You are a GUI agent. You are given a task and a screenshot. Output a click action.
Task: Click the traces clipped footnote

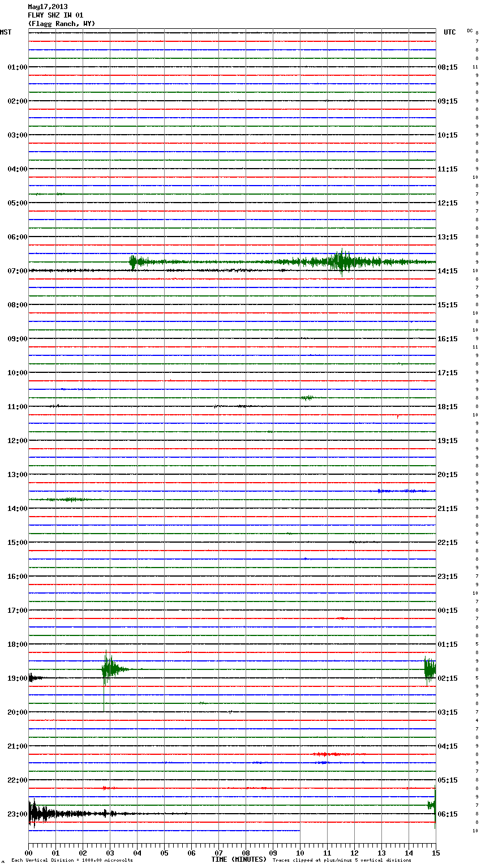coord(342,861)
